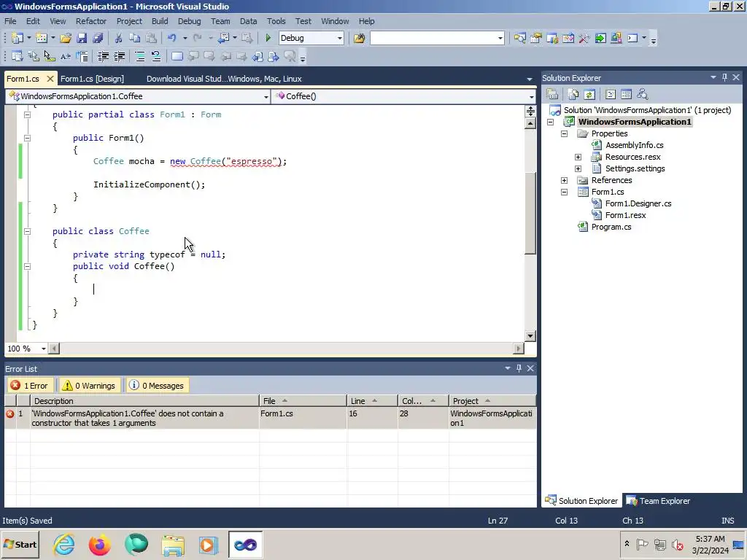Open the Command Window toolbar icon
Image resolution: width=747 pixels, height=560 pixels.
(632, 38)
